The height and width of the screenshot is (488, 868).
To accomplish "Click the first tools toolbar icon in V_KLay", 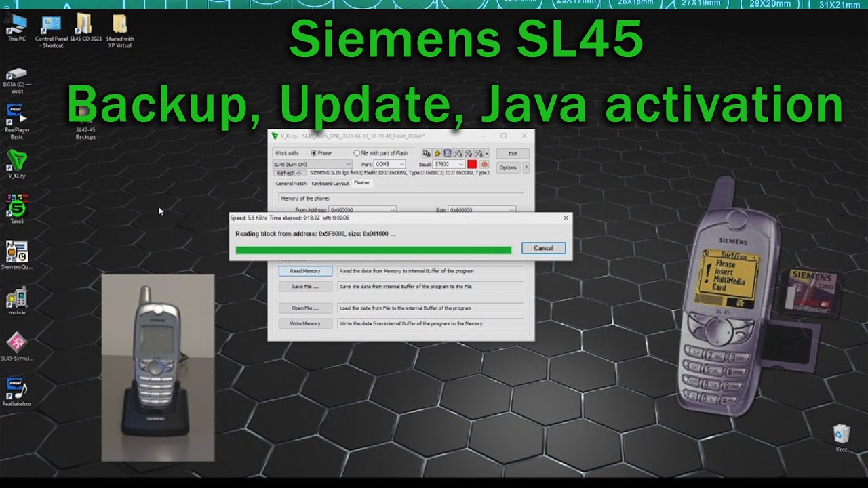I will tap(458, 153).
